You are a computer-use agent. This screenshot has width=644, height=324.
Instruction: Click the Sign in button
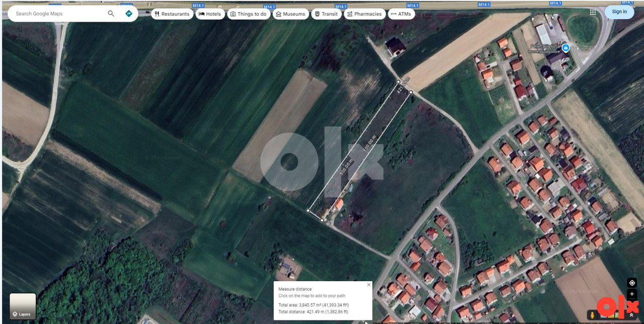pos(619,12)
